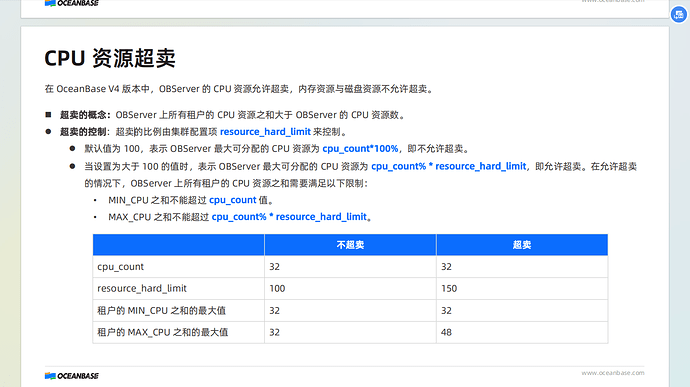Click the text "MAX_CPU 之和不能超过"

[158, 217]
